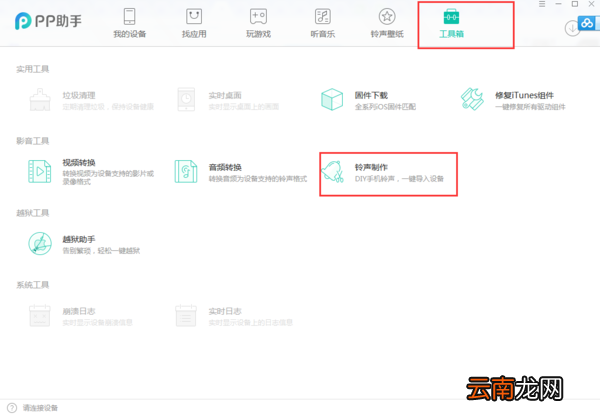The height and width of the screenshot is (417, 600).
Task: Click the 请连接设备 status text
Action: (40, 408)
